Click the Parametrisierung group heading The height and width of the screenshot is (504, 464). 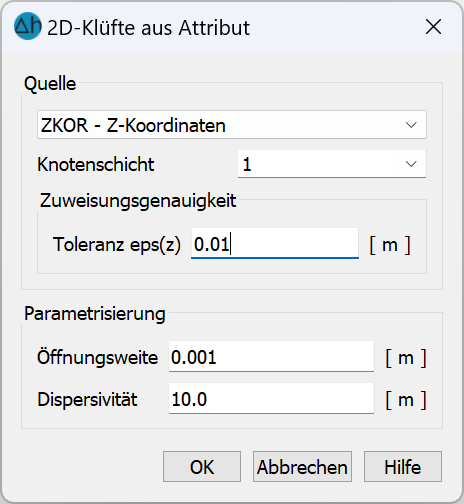(95, 314)
